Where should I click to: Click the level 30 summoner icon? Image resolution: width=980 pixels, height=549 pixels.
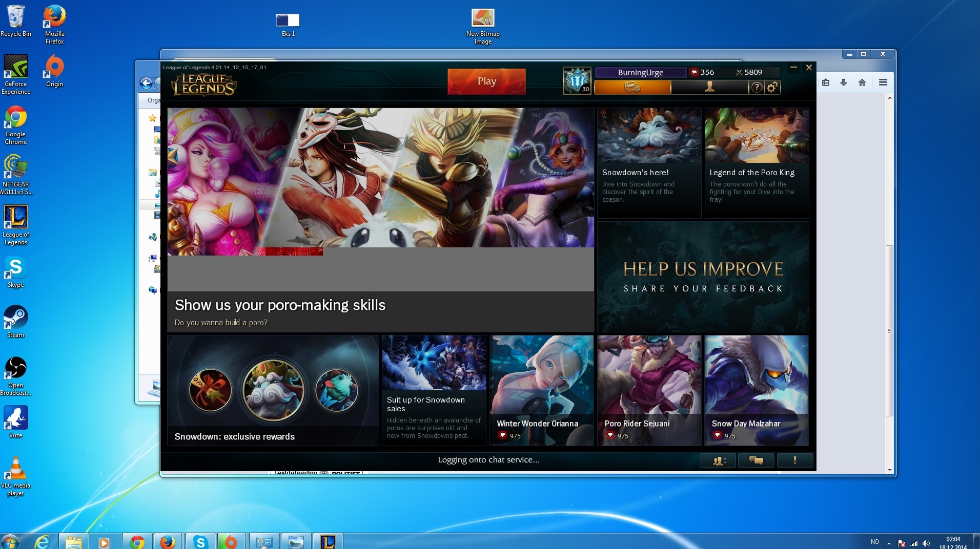click(577, 80)
